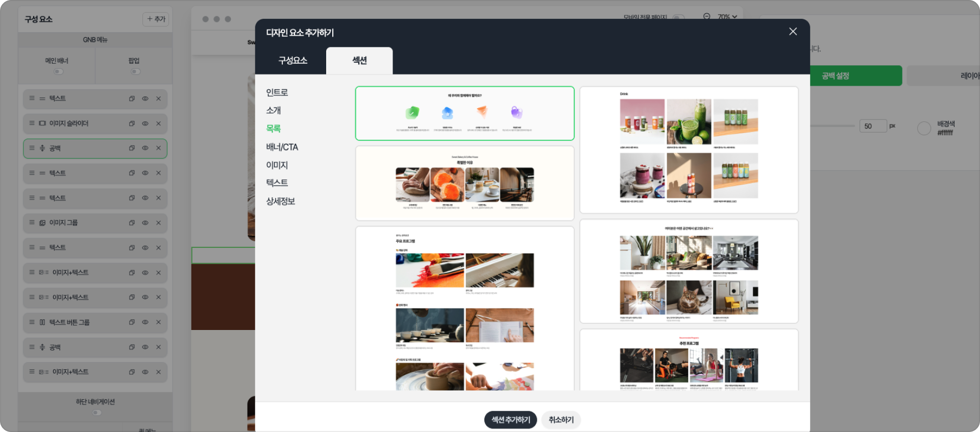This screenshot has width=980, height=432.
Task: Click the drag handle on 이미지 그룹 row
Action: pos(32,223)
